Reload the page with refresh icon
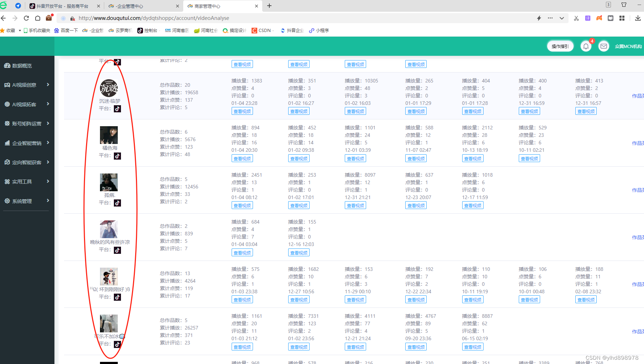This screenshot has width=644, height=364. pos(26,18)
